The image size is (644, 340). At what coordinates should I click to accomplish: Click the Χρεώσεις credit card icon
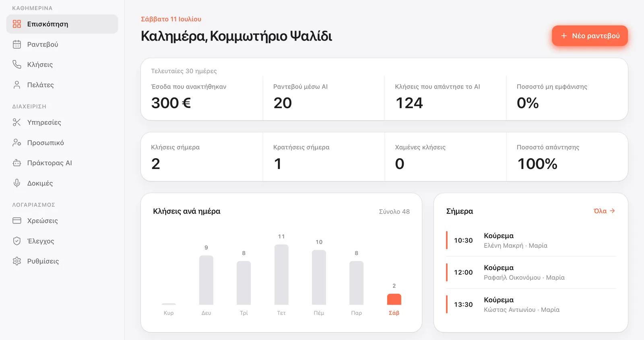click(17, 220)
